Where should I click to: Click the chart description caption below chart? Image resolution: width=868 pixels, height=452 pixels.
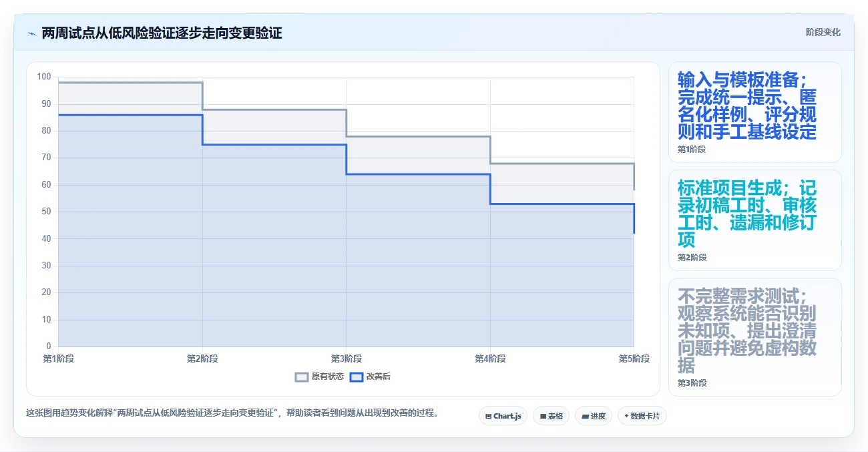coord(234,413)
